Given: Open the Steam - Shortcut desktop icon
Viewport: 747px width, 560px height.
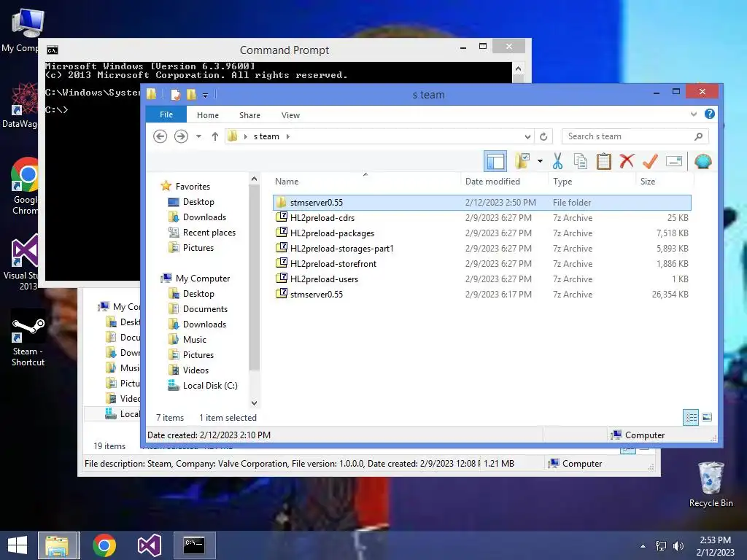Looking at the screenshot, I should click(x=28, y=337).
